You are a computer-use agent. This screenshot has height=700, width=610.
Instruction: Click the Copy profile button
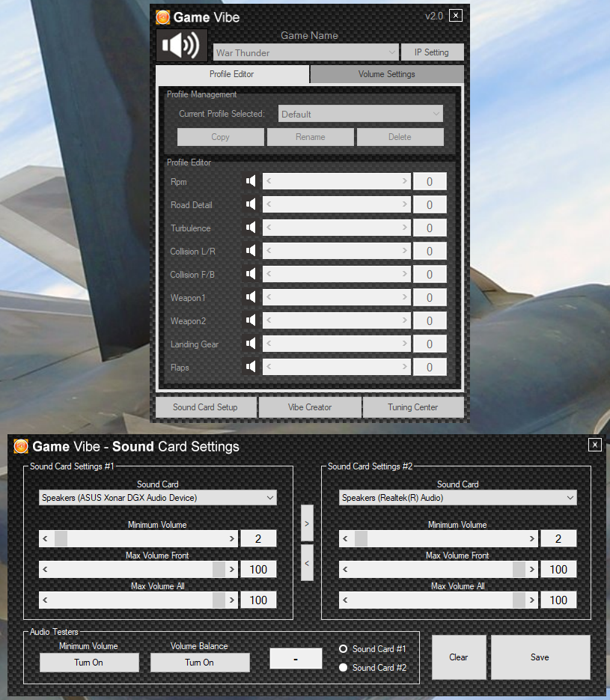coord(221,137)
